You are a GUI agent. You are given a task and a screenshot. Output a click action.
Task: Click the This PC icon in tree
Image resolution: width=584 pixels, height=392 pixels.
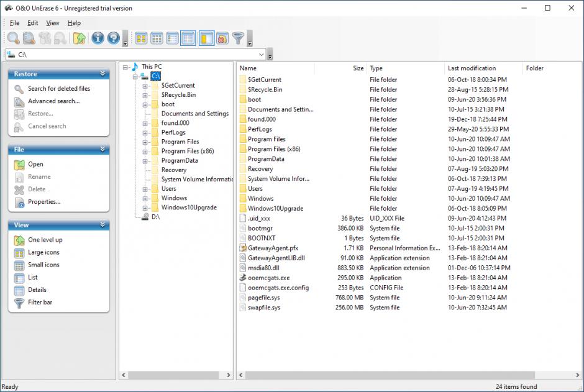tap(135, 66)
